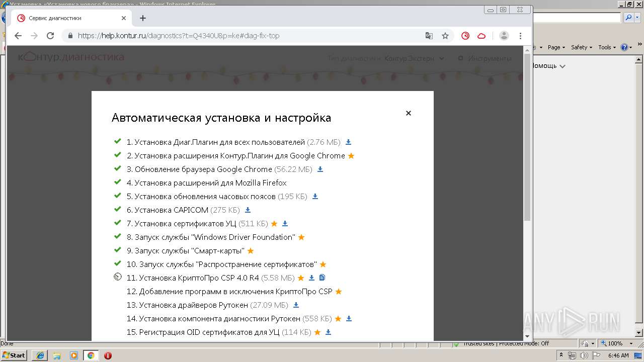644x362 pixels.
Task: Click star beside КриптоПро CSP 4.0 R4
Action: click(301, 278)
